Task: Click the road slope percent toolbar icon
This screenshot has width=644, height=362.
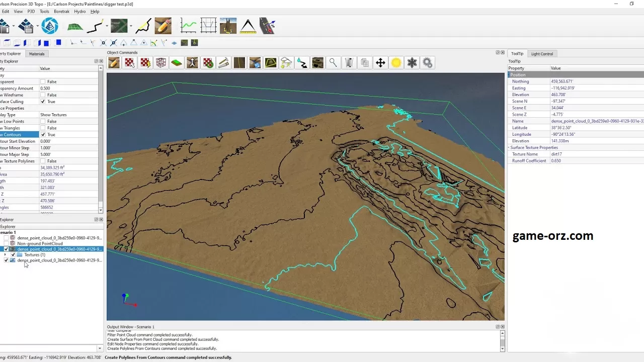Action: (x=268, y=26)
